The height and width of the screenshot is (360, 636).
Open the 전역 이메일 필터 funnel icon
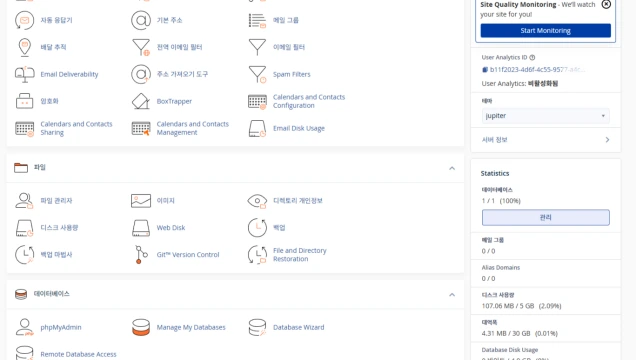tap(141, 47)
